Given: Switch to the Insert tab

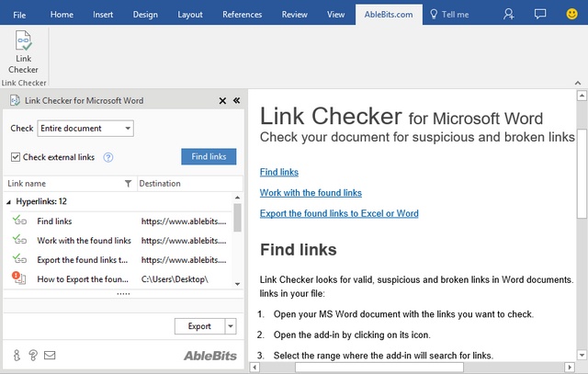Looking at the screenshot, I should (103, 15).
